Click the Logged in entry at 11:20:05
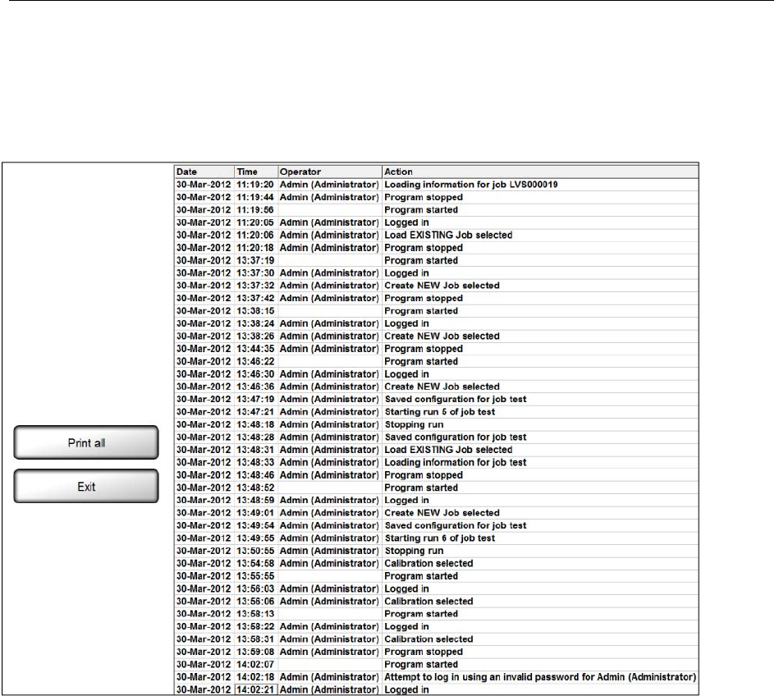Viewport: 784px width, 696px height. pyautogui.click(x=406, y=222)
